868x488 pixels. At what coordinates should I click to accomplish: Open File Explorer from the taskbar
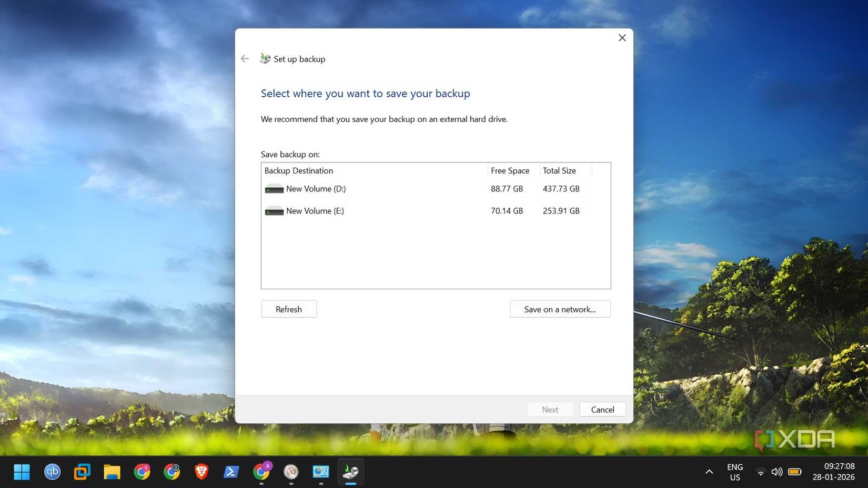pos(112,472)
